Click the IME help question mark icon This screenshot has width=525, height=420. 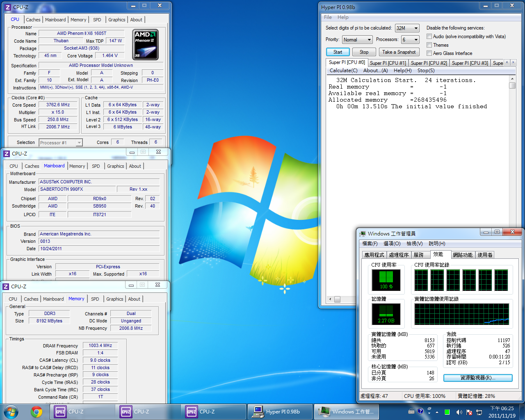point(420,411)
